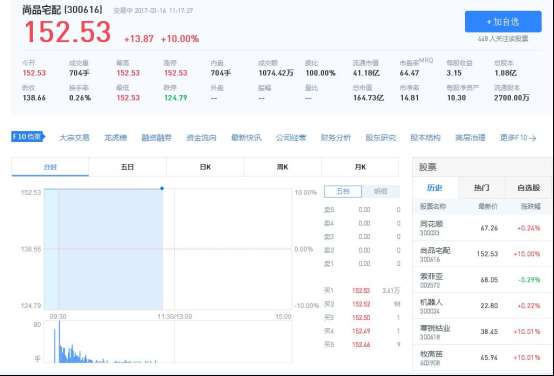Open 财务分析 section
Screen dimensions: 554x376
[x=336, y=137]
